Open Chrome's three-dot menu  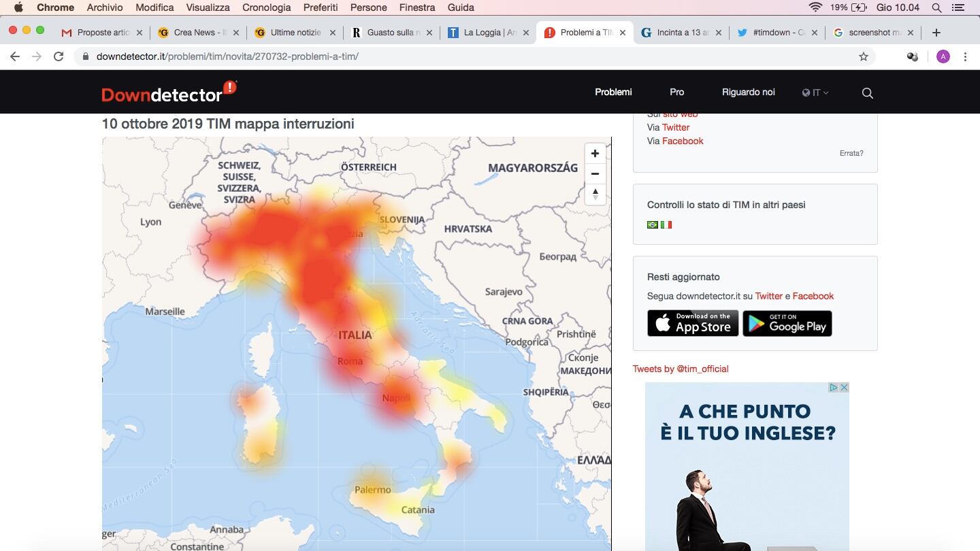965,56
